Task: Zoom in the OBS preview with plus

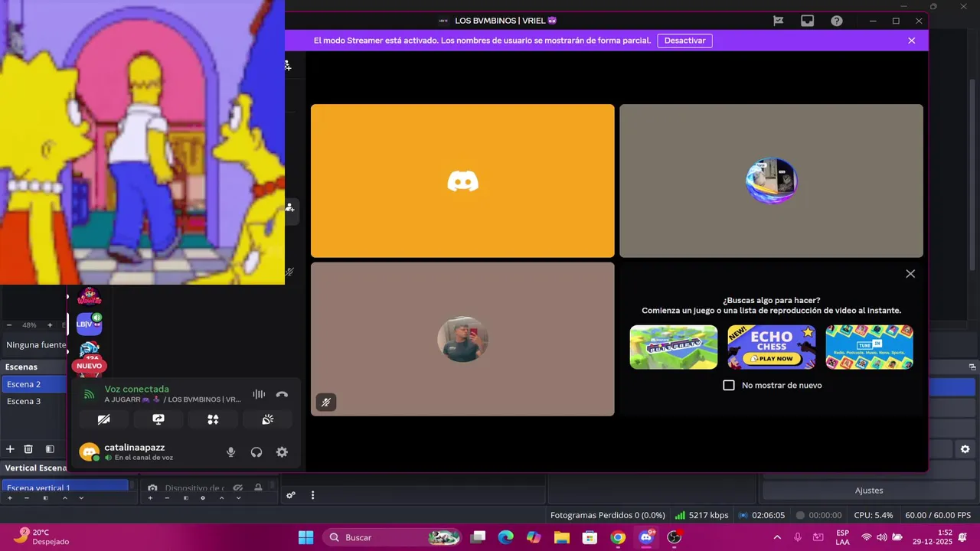Action: click(50, 325)
